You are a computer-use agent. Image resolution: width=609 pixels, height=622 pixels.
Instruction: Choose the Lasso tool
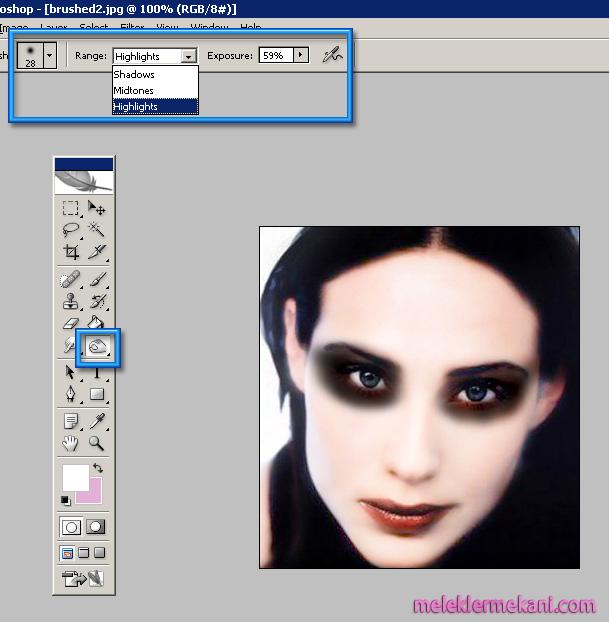click(x=71, y=230)
